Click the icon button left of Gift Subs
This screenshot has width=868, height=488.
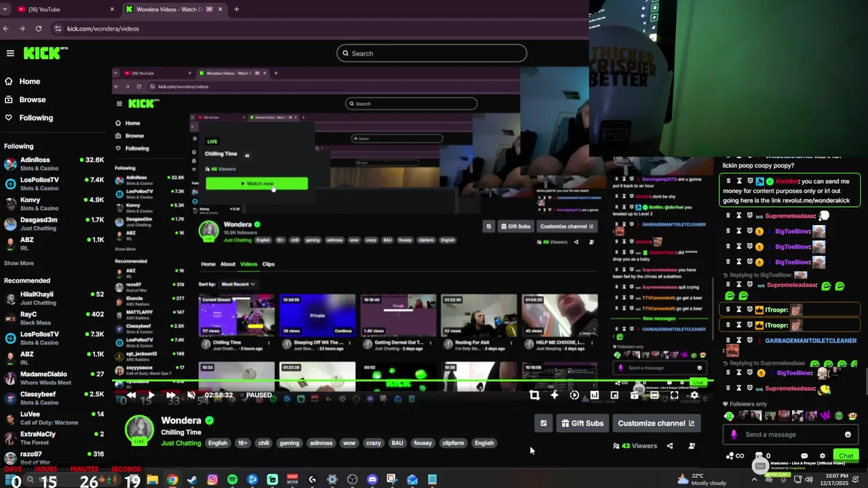click(543, 424)
